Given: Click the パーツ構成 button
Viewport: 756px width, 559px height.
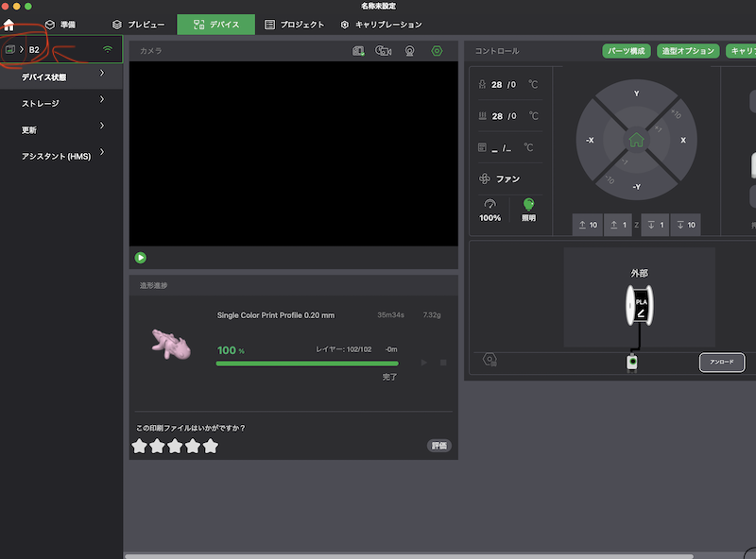Looking at the screenshot, I should point(626,51).
